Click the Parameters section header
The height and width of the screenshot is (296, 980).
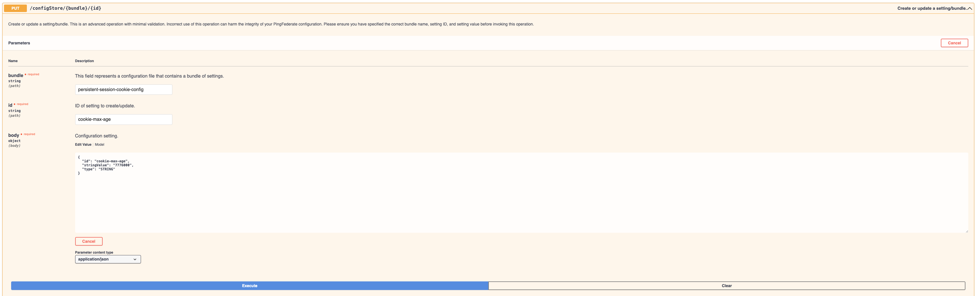point(19,43)
